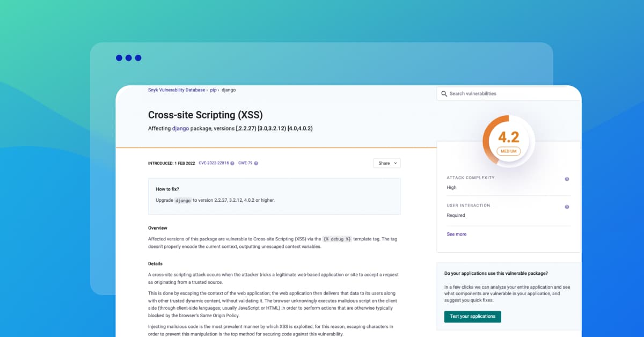The width and height of the screenshot is (644, 337).
Task: Open the Share dropdown
Action: [x=387, y=163]
